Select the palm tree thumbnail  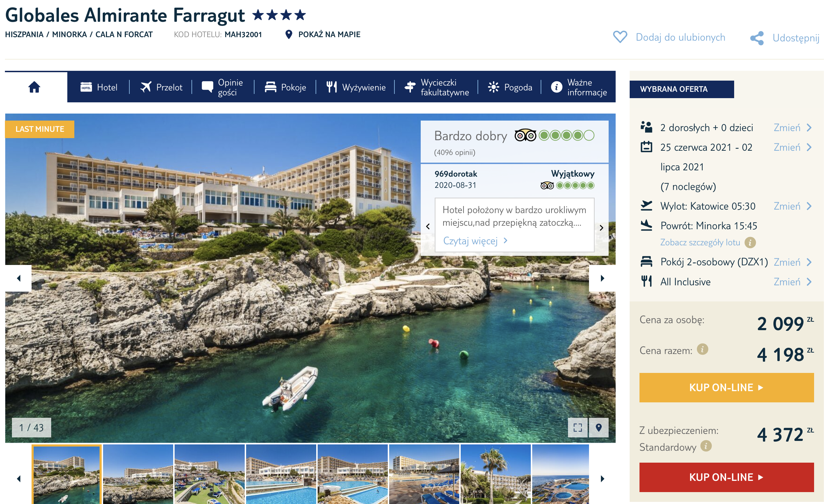coord(496,474)
